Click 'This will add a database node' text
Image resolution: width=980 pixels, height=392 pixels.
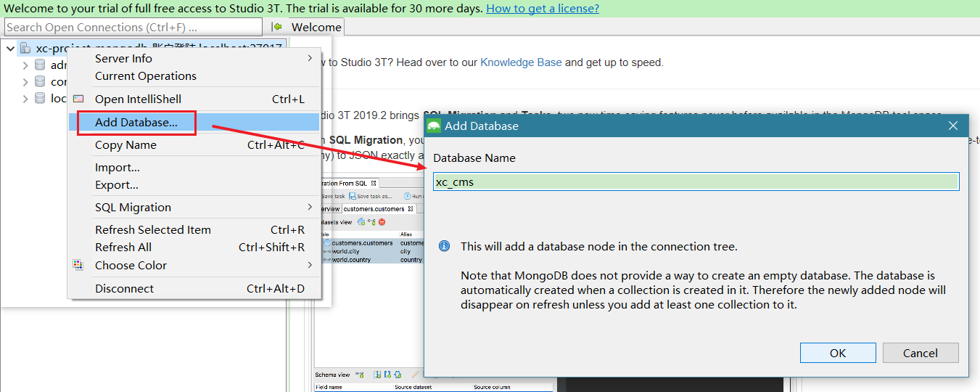[599, 246]
